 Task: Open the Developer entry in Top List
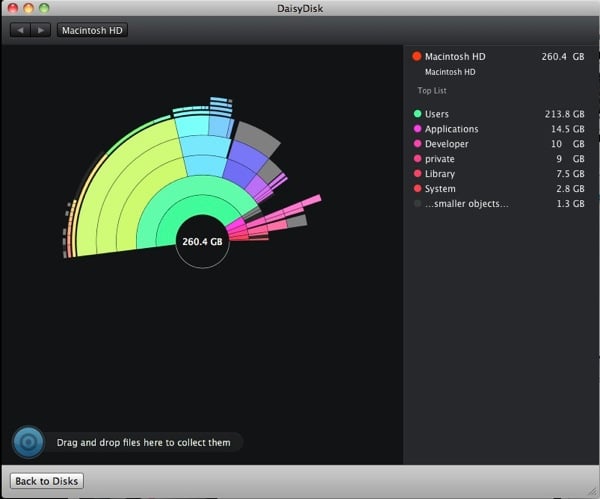click(499, 144)
